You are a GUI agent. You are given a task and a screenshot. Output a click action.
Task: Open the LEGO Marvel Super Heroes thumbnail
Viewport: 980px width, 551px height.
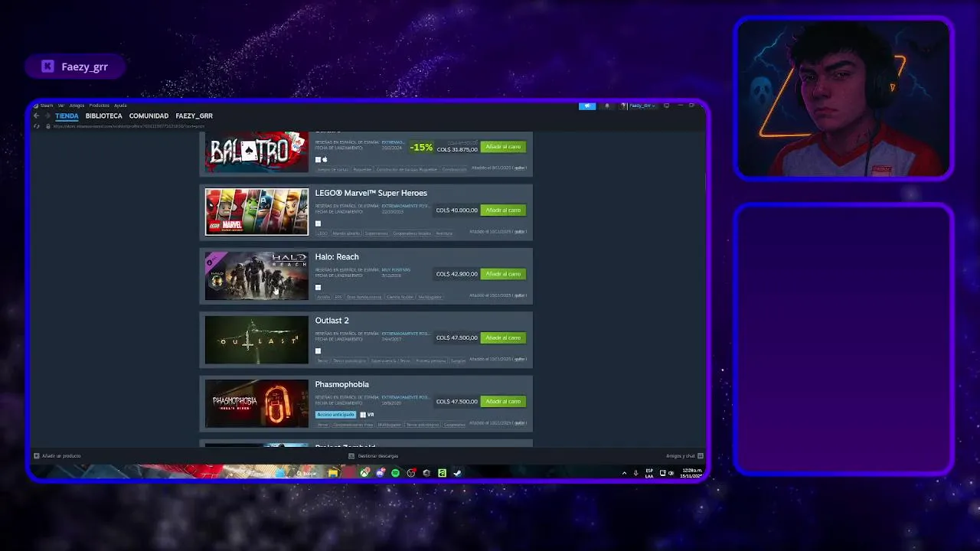pos(256,212)
